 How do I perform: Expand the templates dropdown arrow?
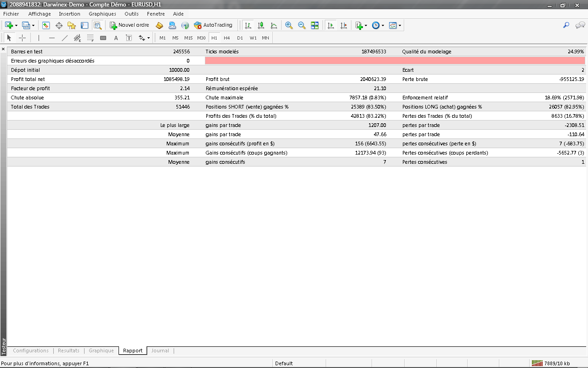coord(400,26)
